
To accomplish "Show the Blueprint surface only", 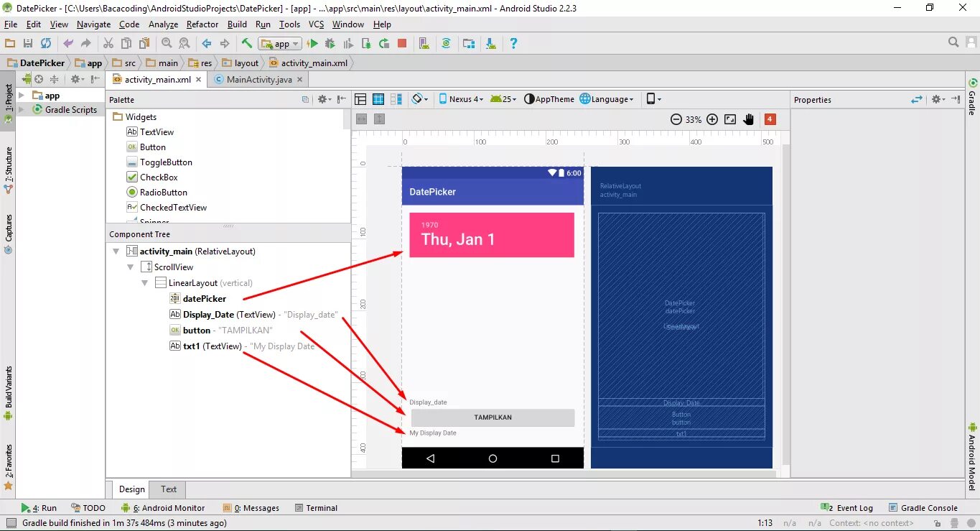I will coord(378,99).
